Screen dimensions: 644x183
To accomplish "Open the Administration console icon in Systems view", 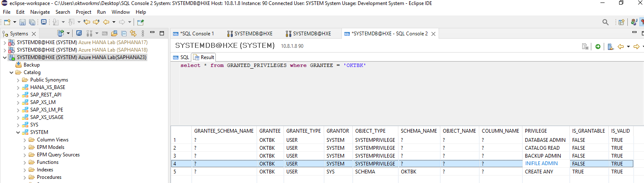I will [78, 33].
